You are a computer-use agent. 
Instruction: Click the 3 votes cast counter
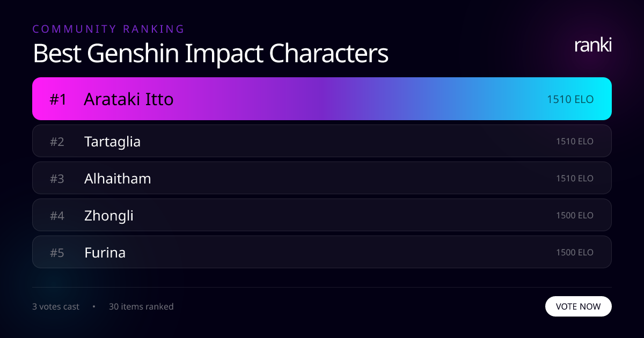[56, 306]
